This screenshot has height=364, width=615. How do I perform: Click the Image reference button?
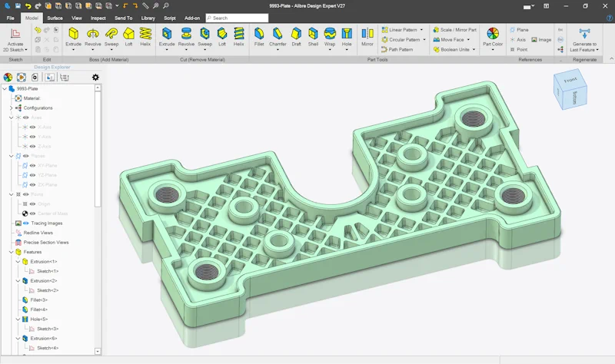click(541, 40)
